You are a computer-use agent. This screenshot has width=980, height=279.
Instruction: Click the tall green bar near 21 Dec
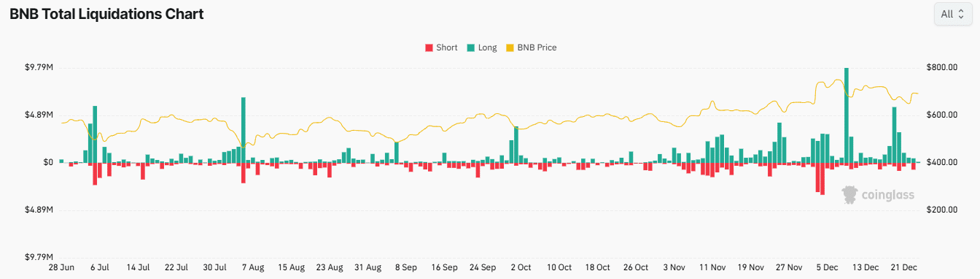(894, 134)
